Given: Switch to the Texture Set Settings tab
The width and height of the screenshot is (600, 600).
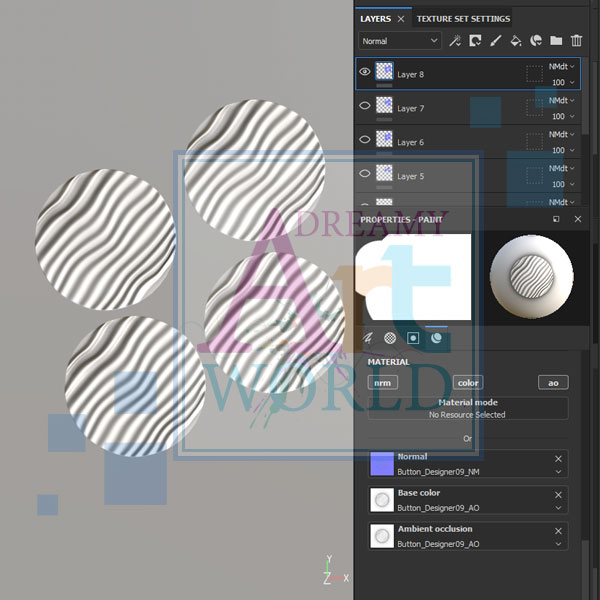Looking at the screenshot, I should click(463, 18).
